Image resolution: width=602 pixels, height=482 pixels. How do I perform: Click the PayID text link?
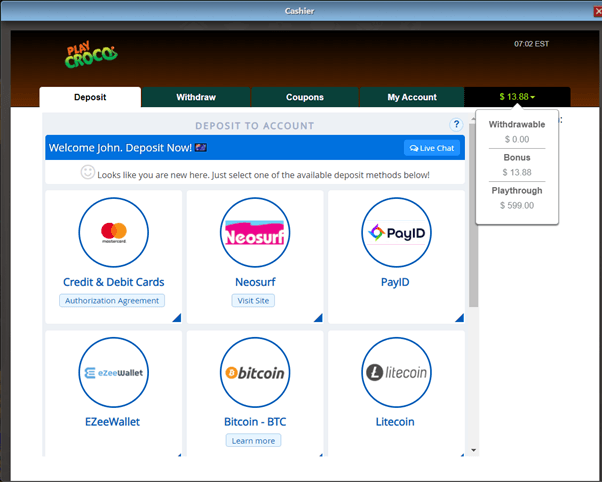tap(395, 282)
